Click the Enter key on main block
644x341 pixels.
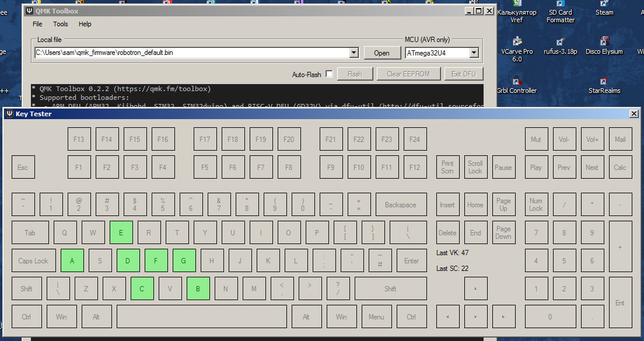click(x=411, y=260)
